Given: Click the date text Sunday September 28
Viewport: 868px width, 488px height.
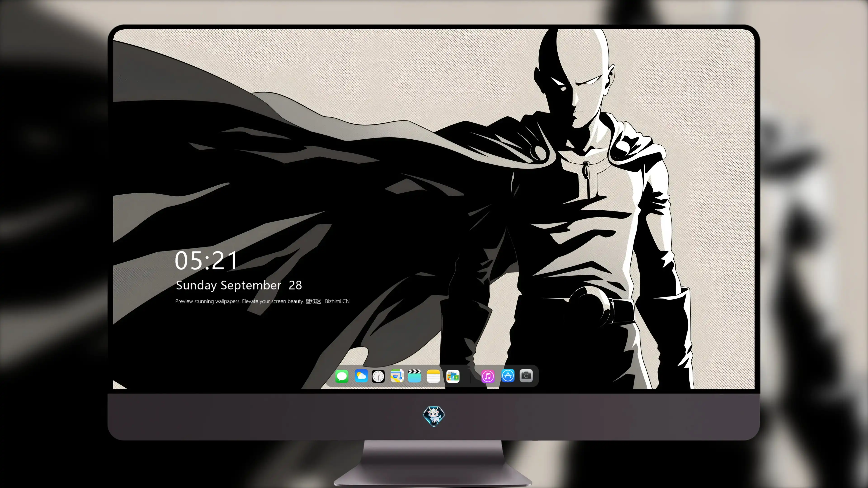Looking at the screenshot, I should point(239,285).
